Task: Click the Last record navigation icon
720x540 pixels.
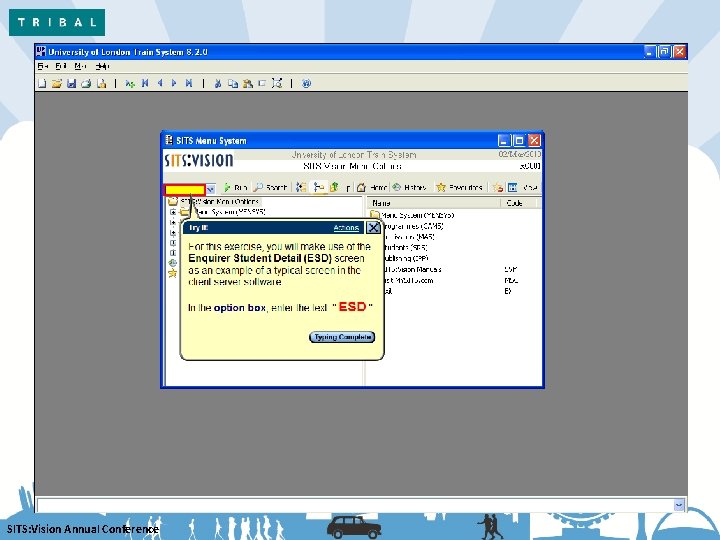Action: click(189, 83)
